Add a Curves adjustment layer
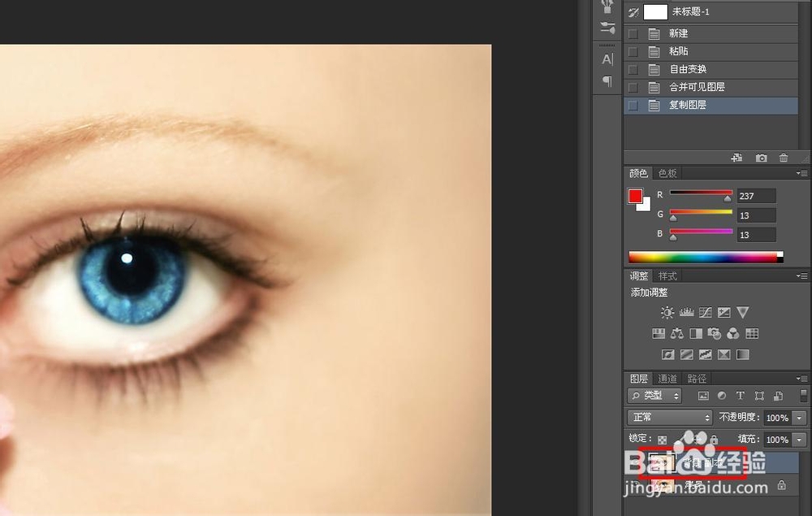This screenshot has height=516, width=812. point(706,312)
